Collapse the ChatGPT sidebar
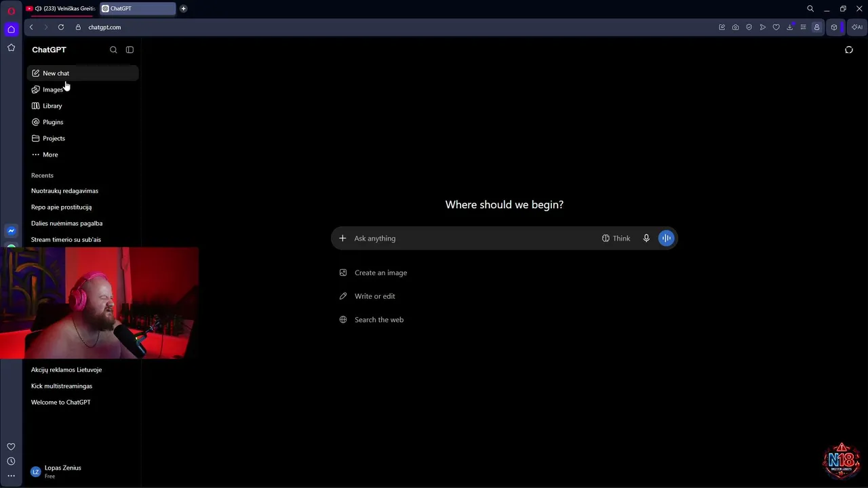The image size is (868, 488). 130,49
